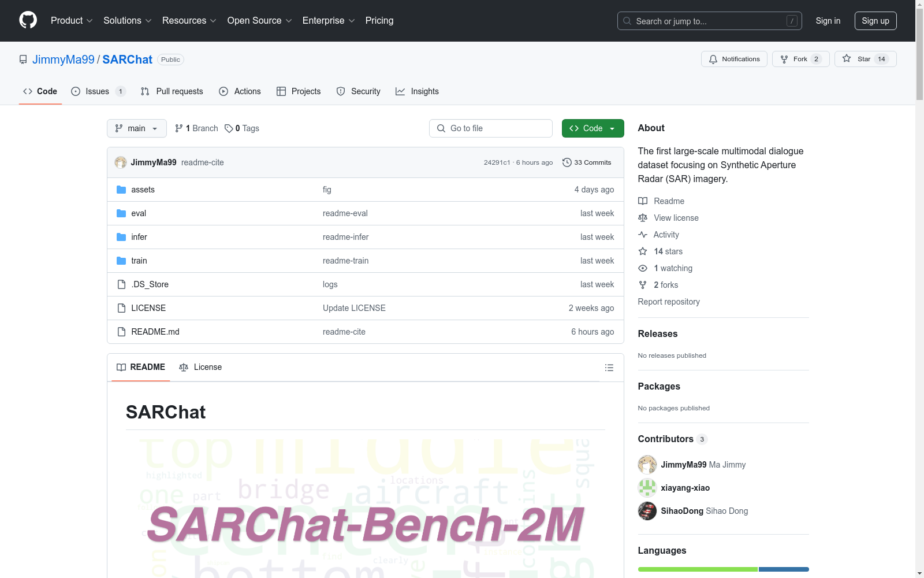Select the Code tab
The height and width of the screenshot is (578, 924).
[x=40, y=91]
